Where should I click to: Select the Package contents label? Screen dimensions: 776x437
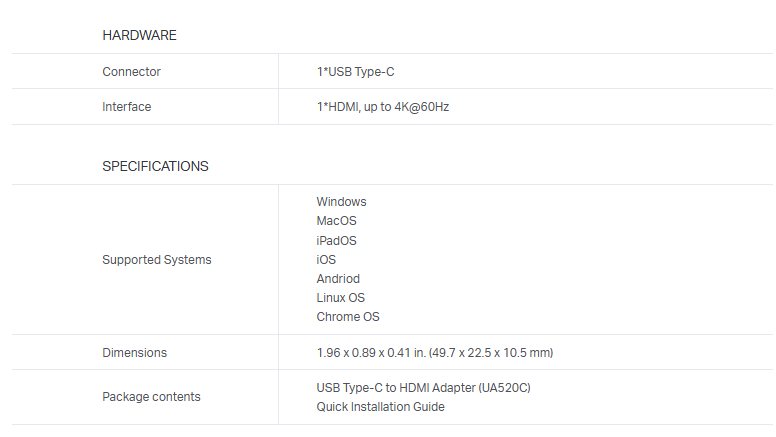[151, 397]
